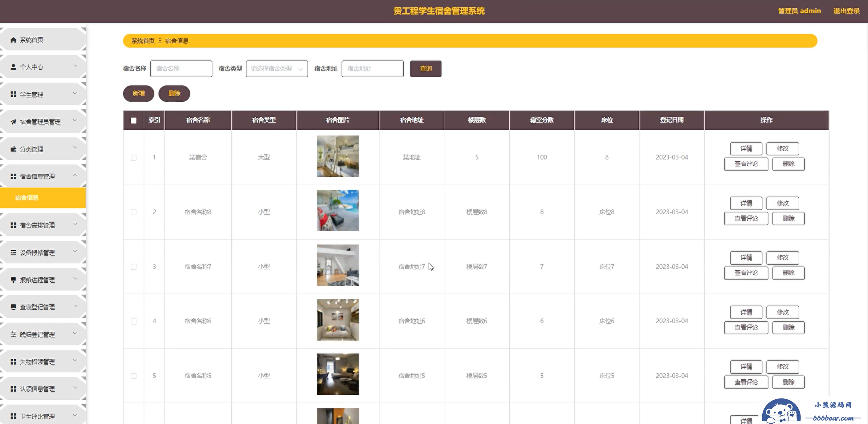Click the cell 床位5
This screenshot has width=868, height=424.
point(606,376)
